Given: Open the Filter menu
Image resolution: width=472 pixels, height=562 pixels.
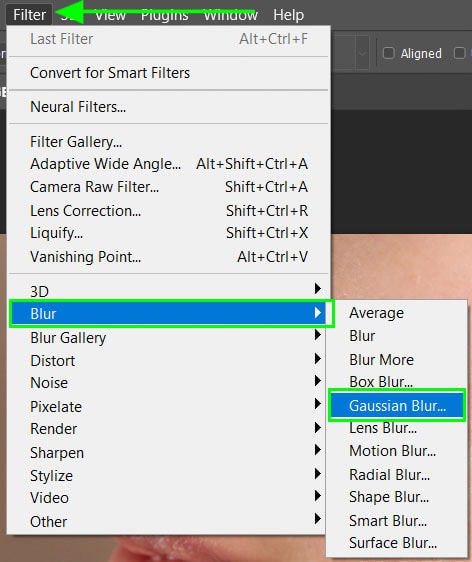Looking at the screenshot, I should (29, 15).
